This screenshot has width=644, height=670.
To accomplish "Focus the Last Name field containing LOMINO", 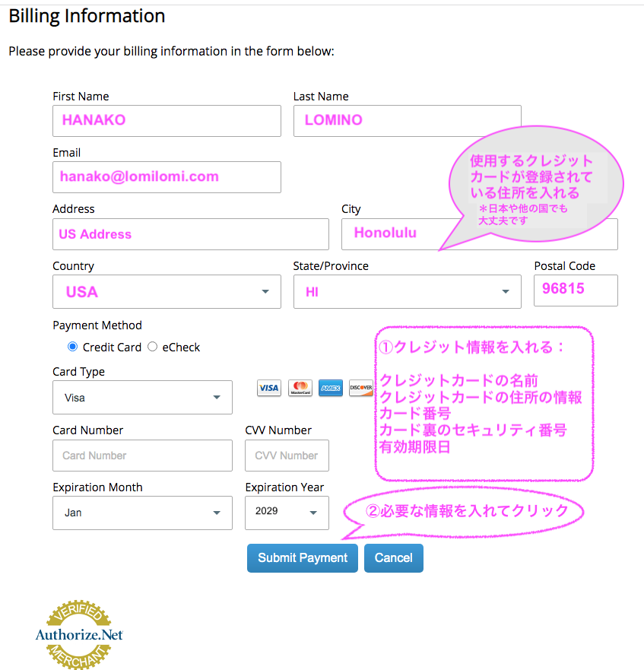I will coord(408,121).
